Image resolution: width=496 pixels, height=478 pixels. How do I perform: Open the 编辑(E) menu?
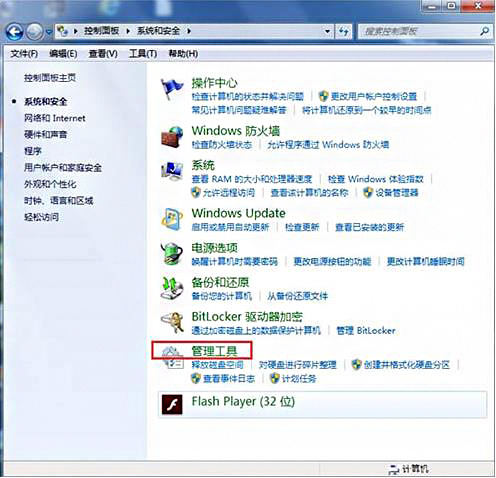(x=63, y=54)
